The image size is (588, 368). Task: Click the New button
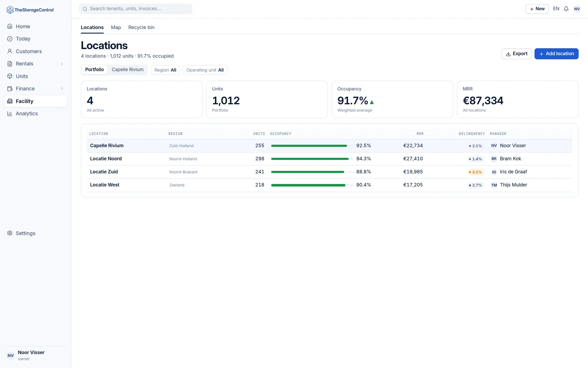pyautogui.click(x=537, y=9)
